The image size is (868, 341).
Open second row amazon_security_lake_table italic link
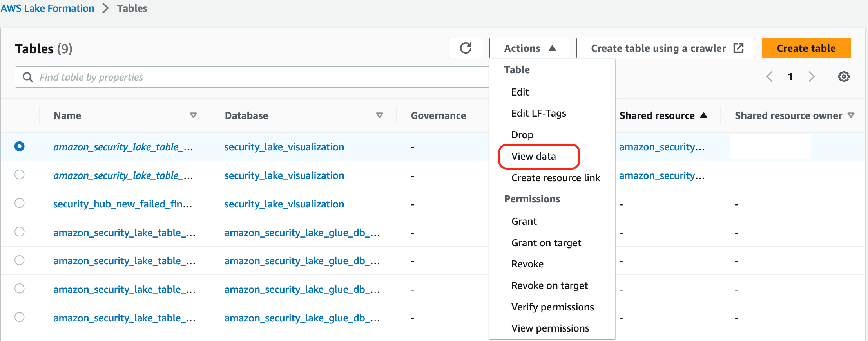pyautogui.click(x=123, y=175)
